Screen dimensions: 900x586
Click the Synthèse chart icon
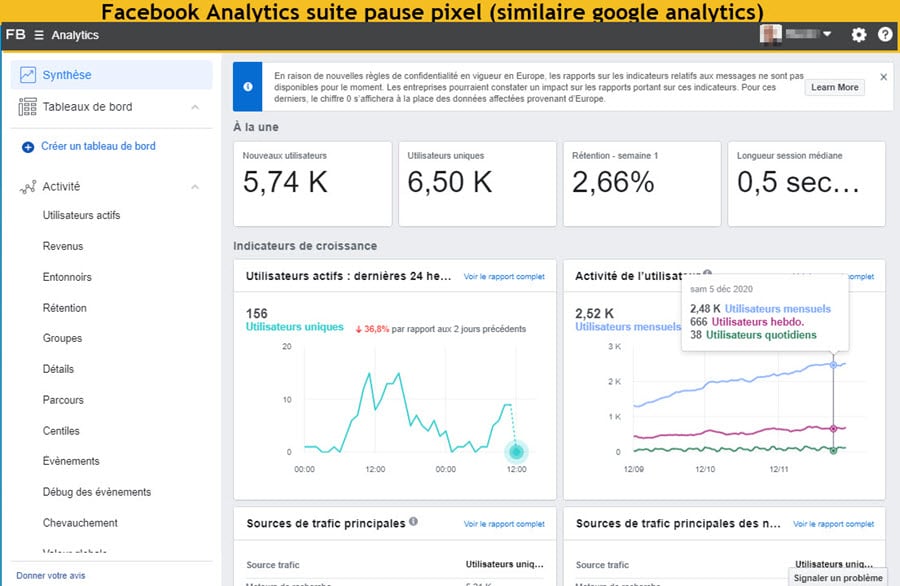28,75
